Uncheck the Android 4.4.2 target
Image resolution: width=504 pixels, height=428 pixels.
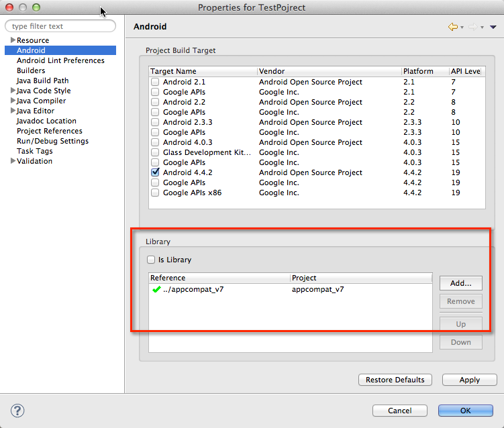click(156, 172)
